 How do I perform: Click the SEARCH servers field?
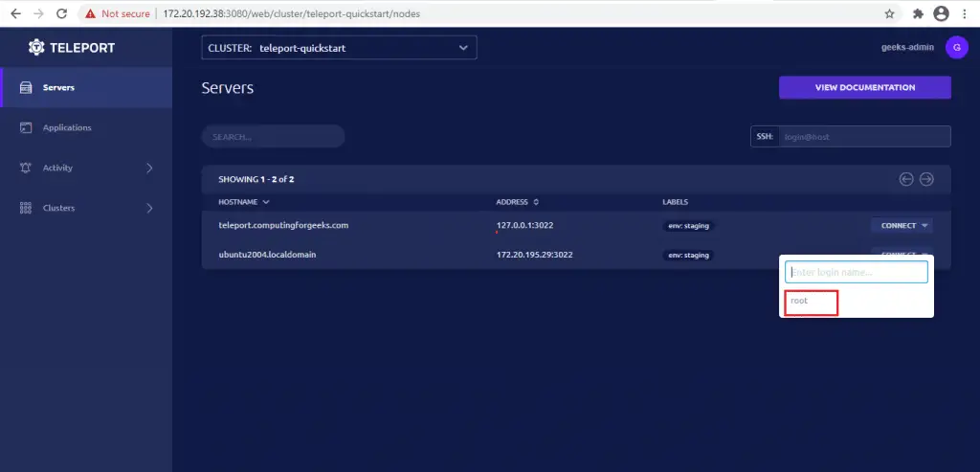[273, 136]
